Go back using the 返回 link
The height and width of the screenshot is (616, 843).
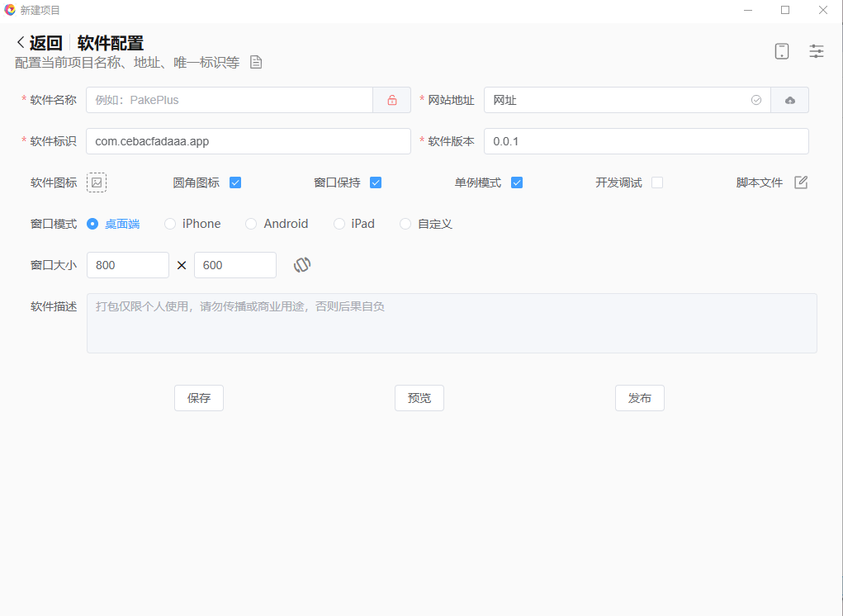(39, 44)
